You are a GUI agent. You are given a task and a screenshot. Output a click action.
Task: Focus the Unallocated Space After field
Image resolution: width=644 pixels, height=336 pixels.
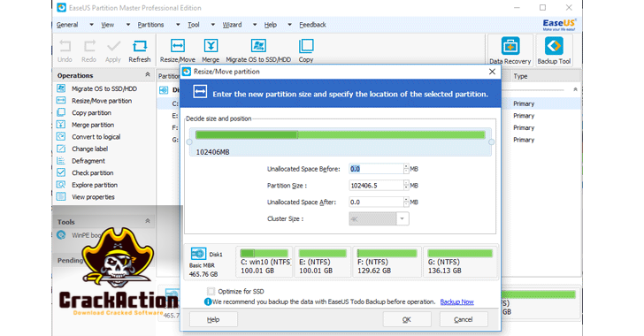pos(376,202)
